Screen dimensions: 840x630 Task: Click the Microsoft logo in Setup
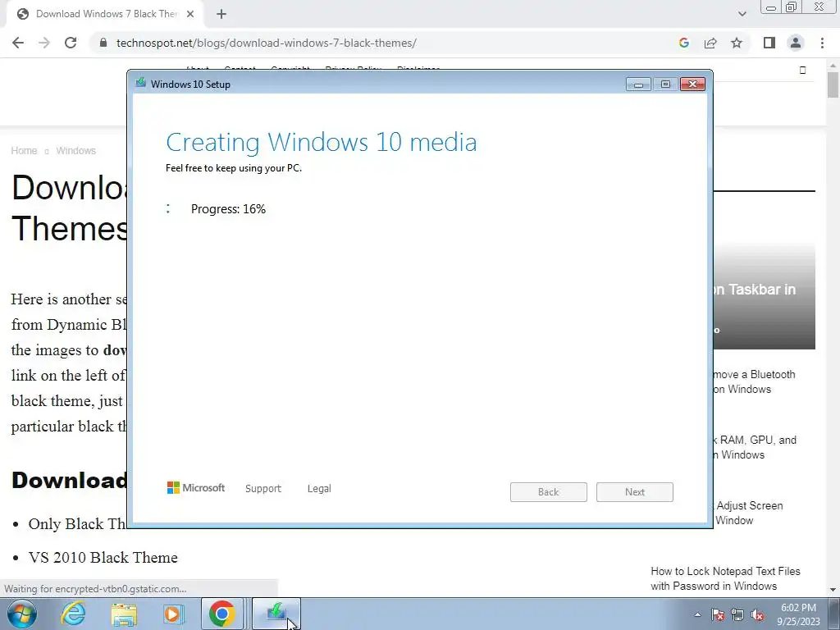(x=195, y=488)
